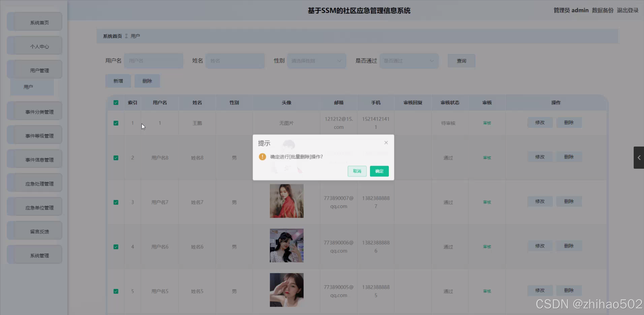The height and width of the screenshot is (315, 644).
Task: Open the 性别 dropdown filter
Action: click(x=316, y=61)
